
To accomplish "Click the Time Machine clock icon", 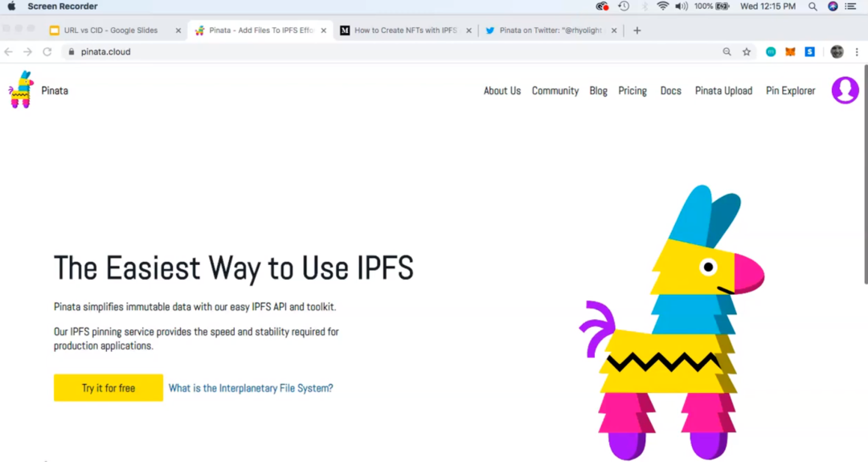I will pyautogui.click(x=624, y=6).
